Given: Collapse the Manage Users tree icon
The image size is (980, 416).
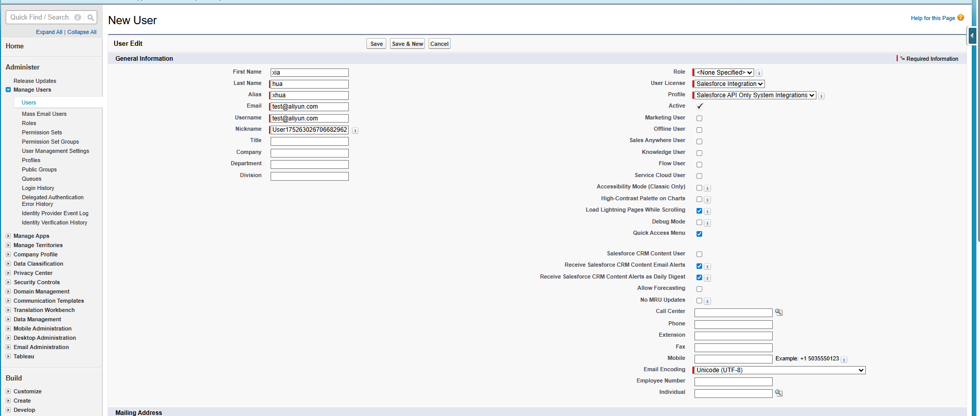Looking at the screenshot, I should [x=8, y=90].
